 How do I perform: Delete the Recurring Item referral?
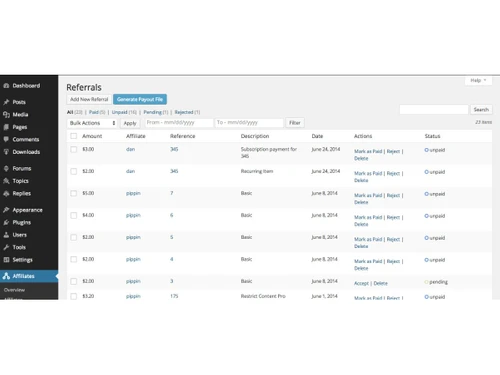[361, 180]
